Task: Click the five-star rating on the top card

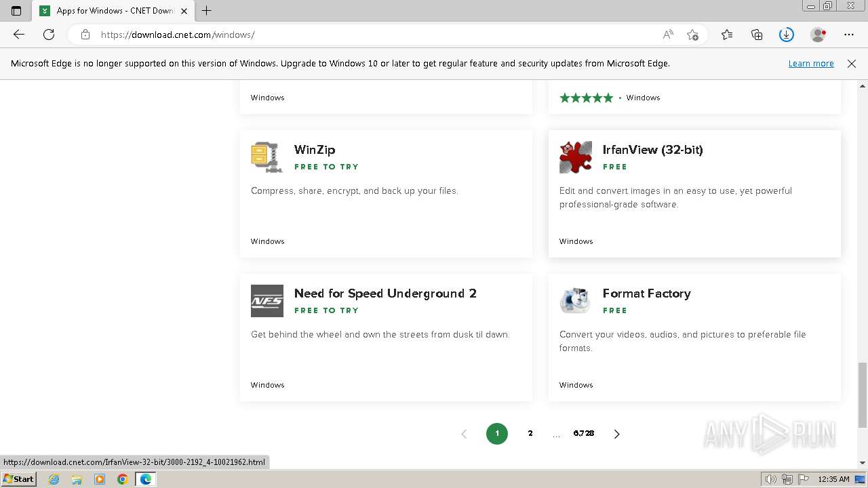Action: tap(586, 98)
